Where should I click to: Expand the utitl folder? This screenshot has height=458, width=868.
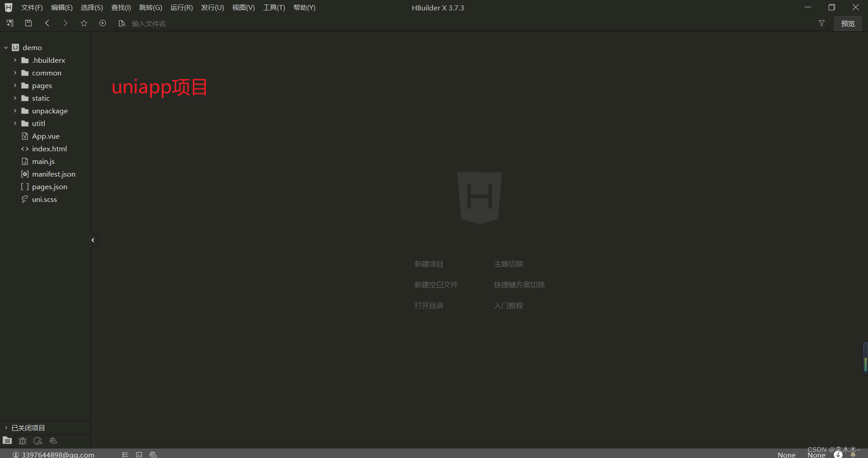pos(15,123)
